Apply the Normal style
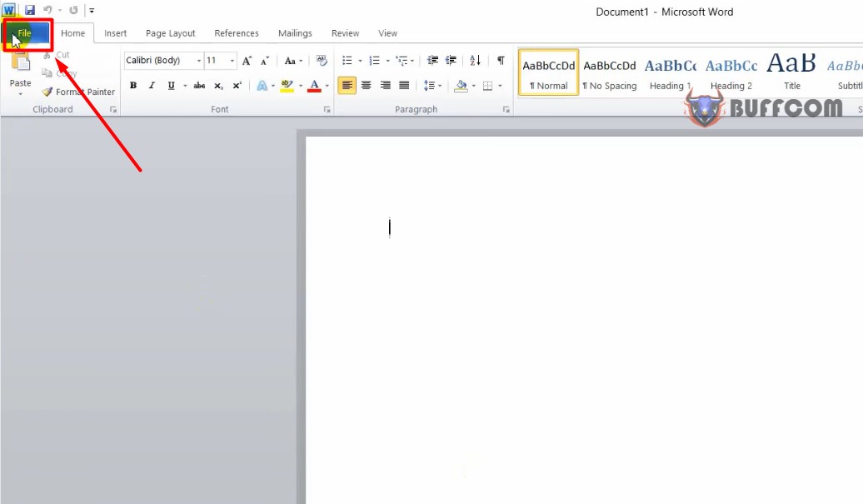Viewport: 863px width, 504px height. (549, 72)
